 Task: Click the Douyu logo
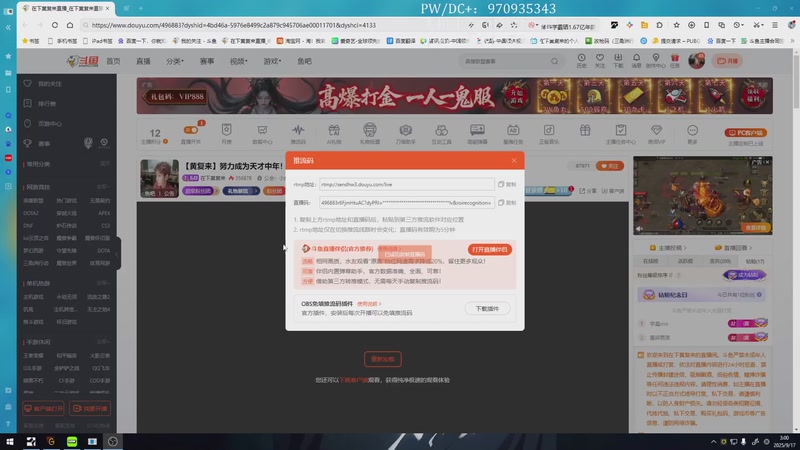(x=83, y=61)
